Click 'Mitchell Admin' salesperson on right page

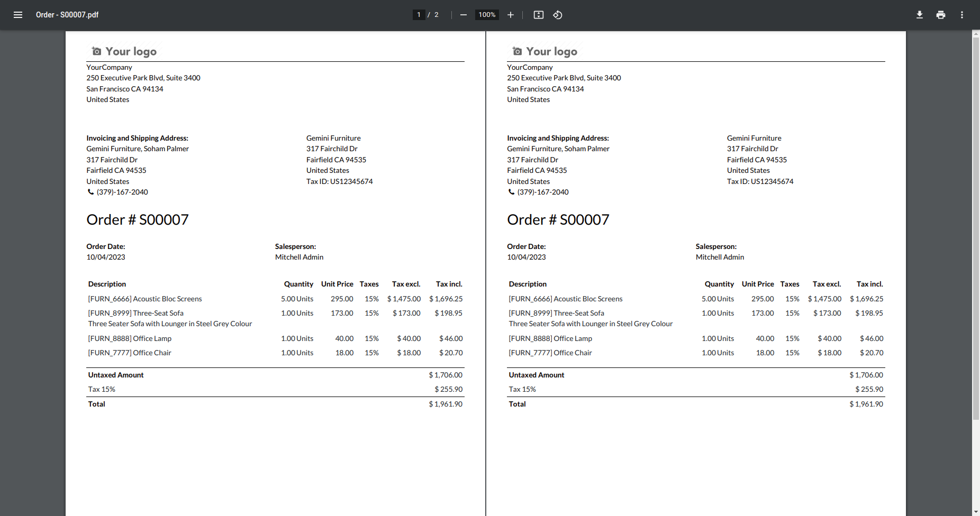point(720,257)
